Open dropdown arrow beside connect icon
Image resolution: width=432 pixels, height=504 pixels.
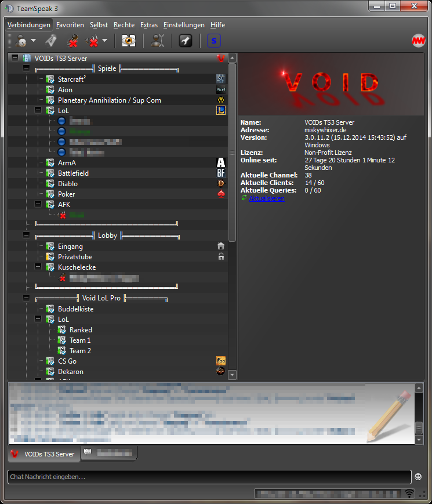click(34, 41)
